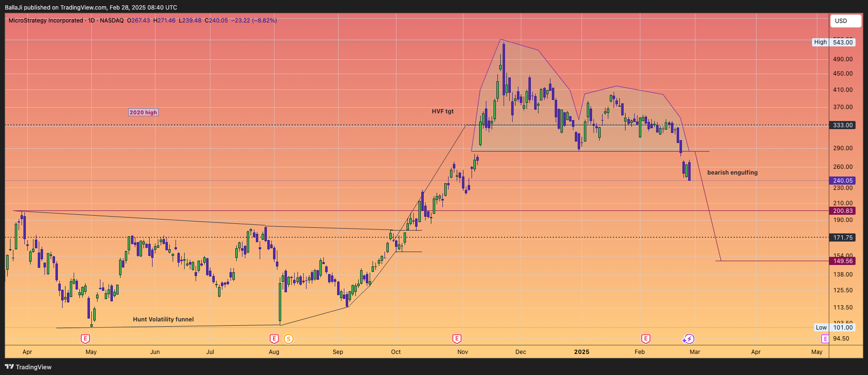Click the 149.56 target price label
The height and width of the screenshot is (375, 868).
[x=843, y=261]
